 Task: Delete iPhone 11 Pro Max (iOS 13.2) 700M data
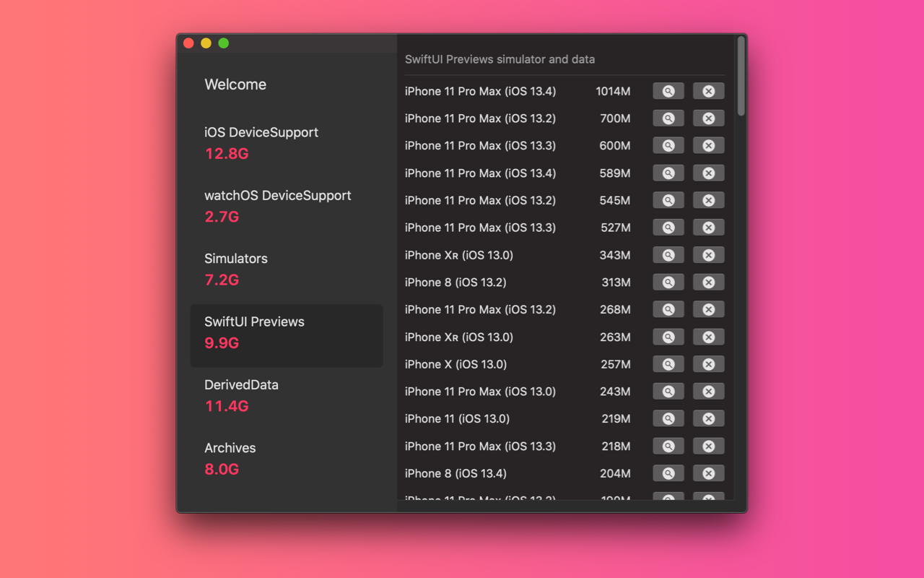point(708,118)
